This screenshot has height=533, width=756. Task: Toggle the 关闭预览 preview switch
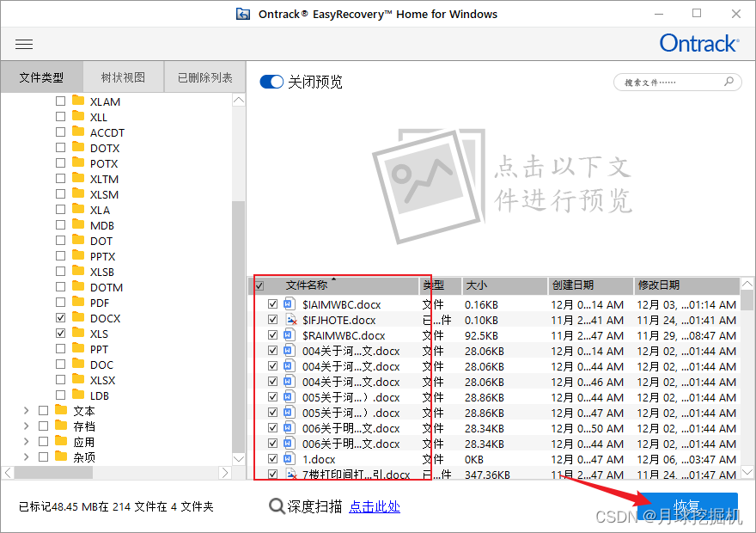click(x=271, y=82)
